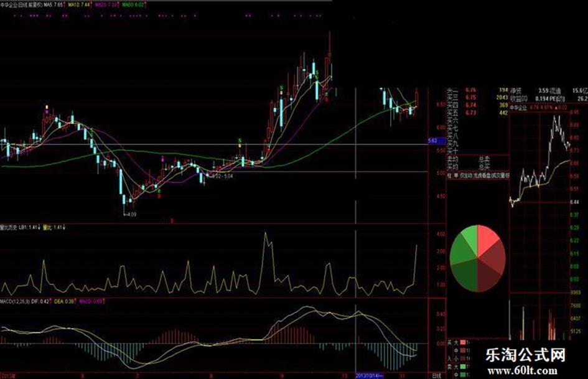
Task: Click the bright green 卖 大 legend swatch
Action: point(463,367)
